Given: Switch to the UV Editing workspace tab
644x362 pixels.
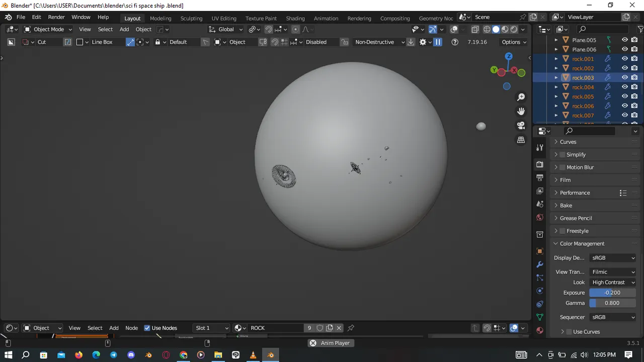Looking at the screenshot, I should pyautogui.click(x=224, y=18).
